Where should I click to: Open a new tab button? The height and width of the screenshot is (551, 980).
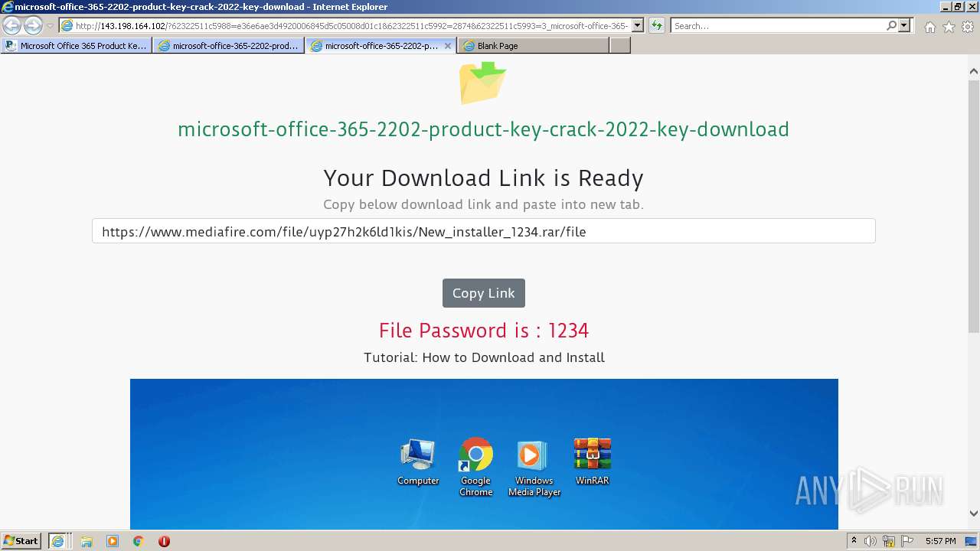620,46
